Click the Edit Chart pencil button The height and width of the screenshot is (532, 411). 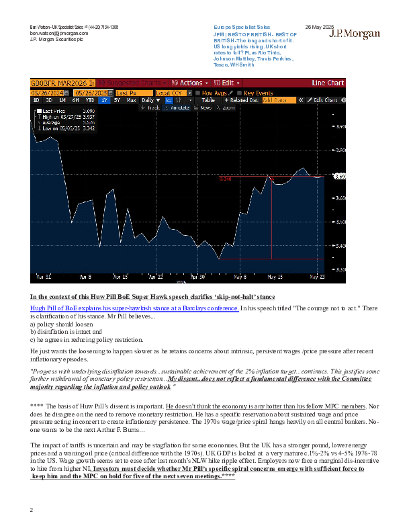322,100
